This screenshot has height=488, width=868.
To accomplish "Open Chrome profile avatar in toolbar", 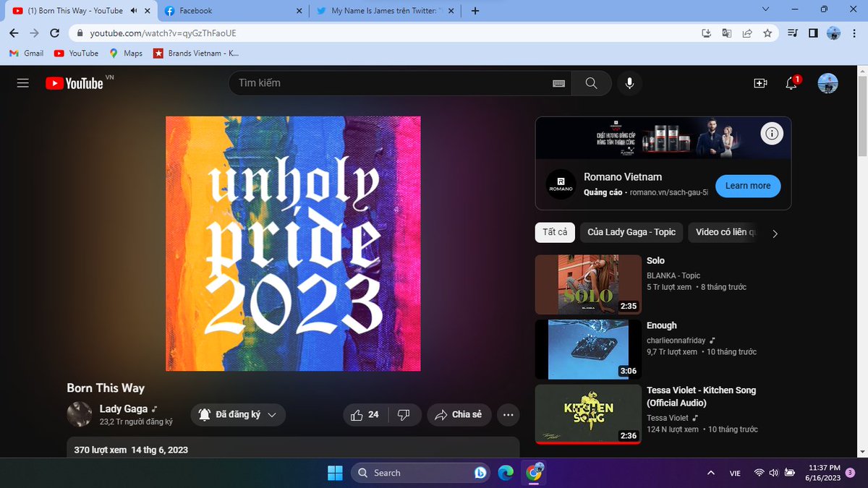I will tap(834, 33).
